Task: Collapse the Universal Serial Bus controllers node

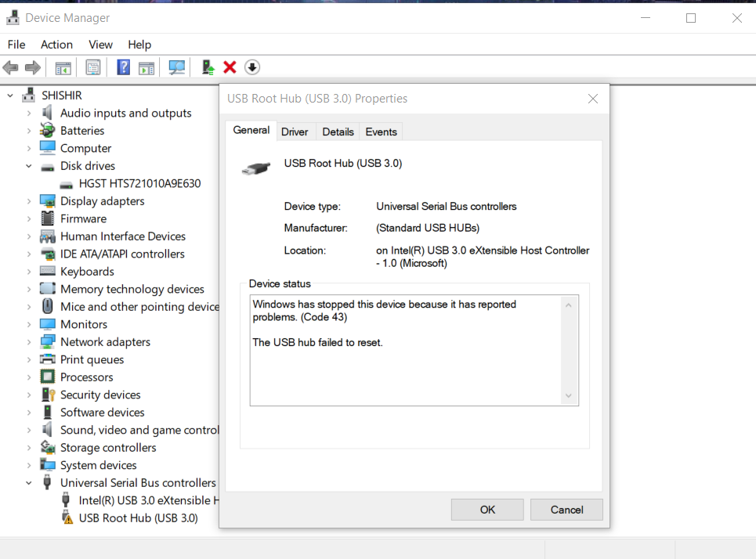Action: [x=28, y=482]
